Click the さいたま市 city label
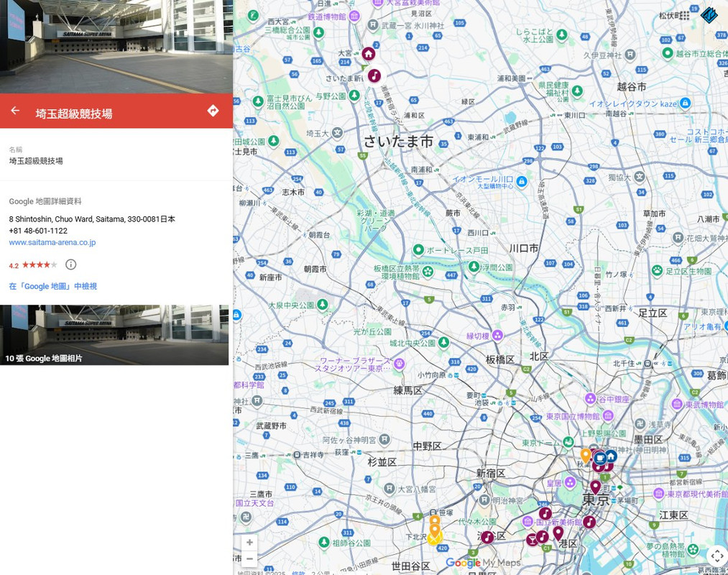728x575 pixels. click(x=398, y=141)
